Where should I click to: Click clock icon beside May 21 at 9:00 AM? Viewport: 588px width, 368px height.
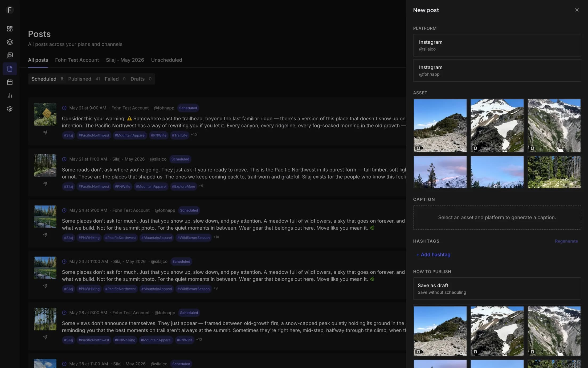pyautogui.click(x=64, y=108)
